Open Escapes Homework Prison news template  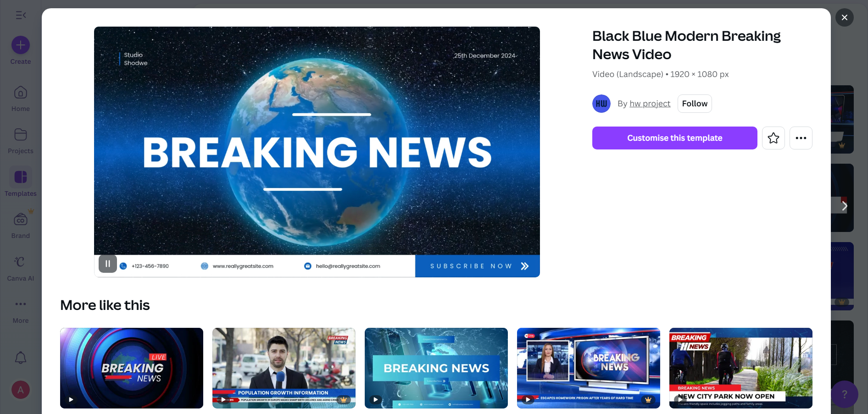tap(589, 368)
